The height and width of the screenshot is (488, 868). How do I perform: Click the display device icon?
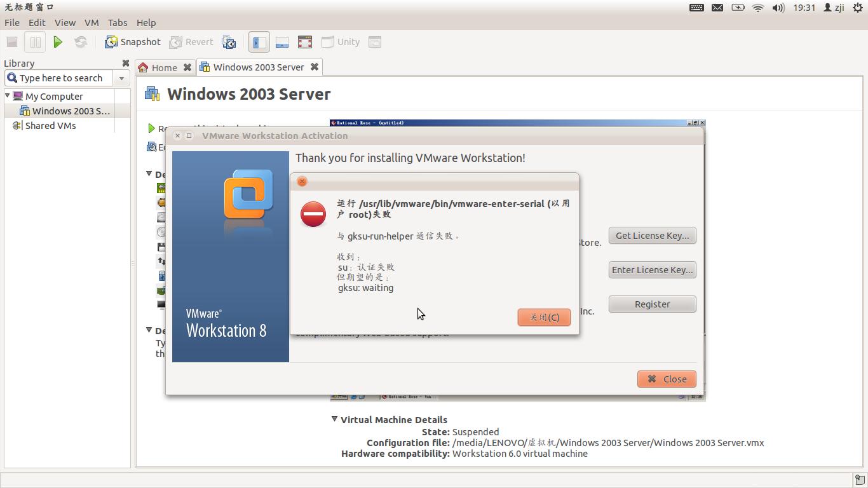161,305
